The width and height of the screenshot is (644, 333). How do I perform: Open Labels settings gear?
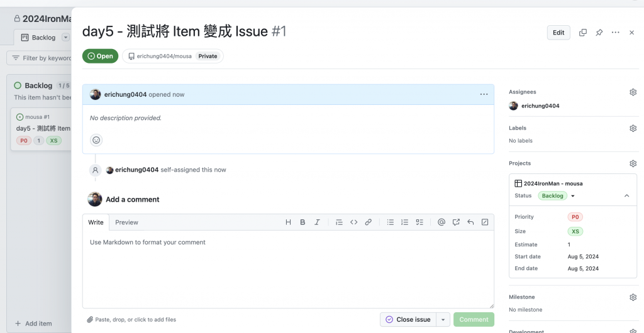click(633, 128)
